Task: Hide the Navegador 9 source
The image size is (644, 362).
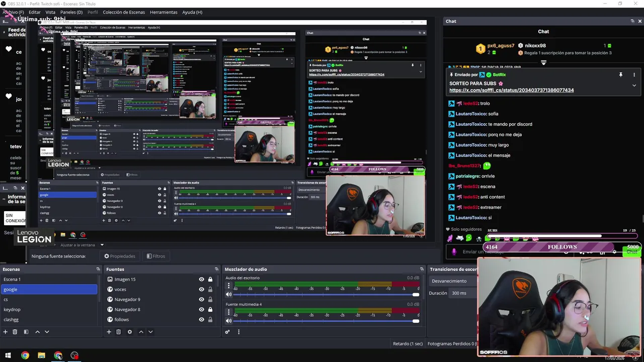Action: 202,299
